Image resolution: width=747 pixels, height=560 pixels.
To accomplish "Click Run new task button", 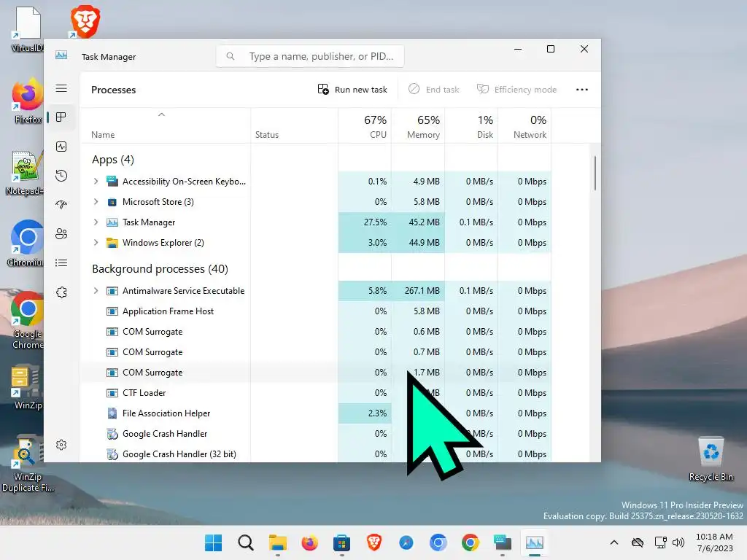I will coord(352,90).
